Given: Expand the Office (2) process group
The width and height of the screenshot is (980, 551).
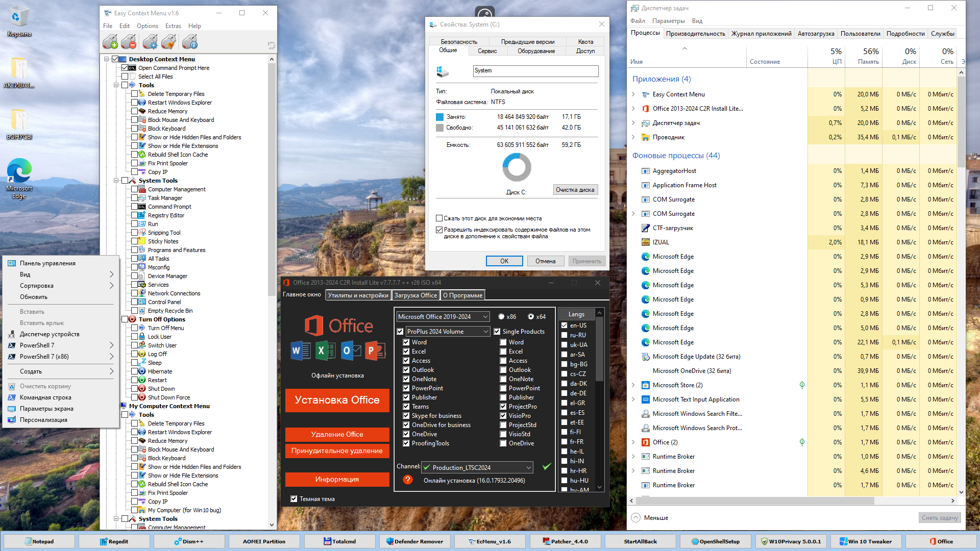Looking at the screenshot, I should pyautogui.click(x=633, y=442).
